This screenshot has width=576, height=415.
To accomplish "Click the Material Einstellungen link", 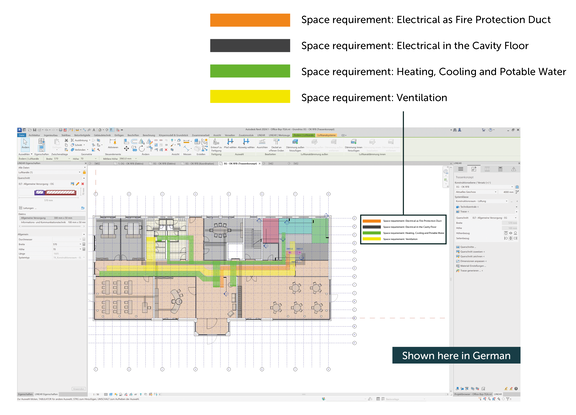I will 473,266.
